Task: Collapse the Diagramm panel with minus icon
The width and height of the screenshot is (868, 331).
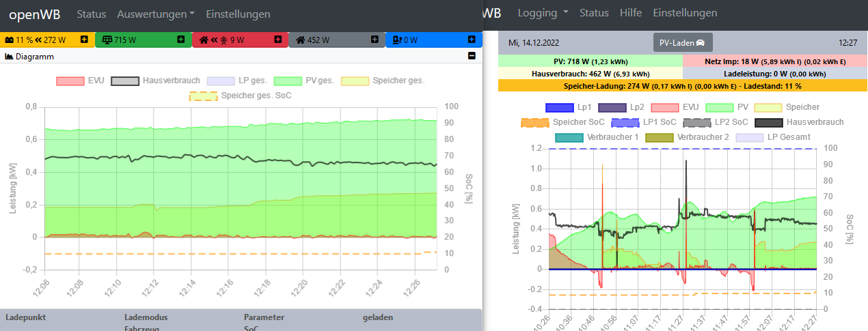Action: tap(472, 57)
